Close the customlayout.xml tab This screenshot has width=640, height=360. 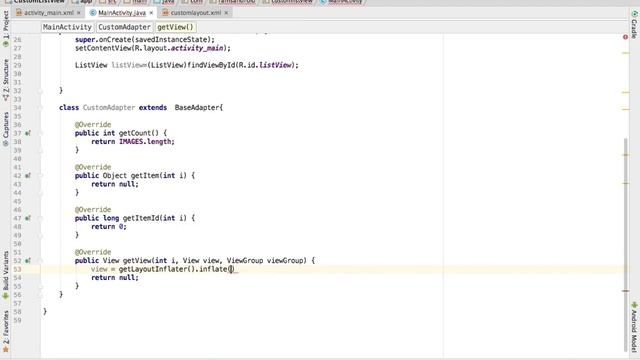tap(226, 13)
